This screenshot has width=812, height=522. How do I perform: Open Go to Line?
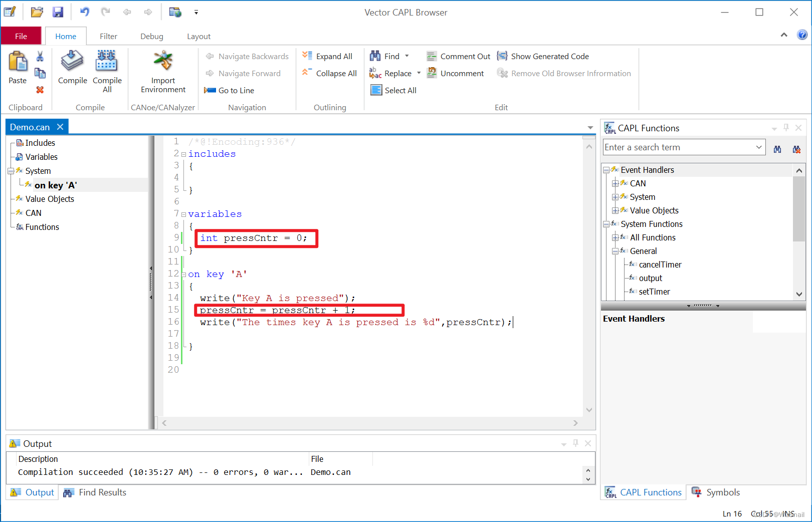click(x=229, y=90)
